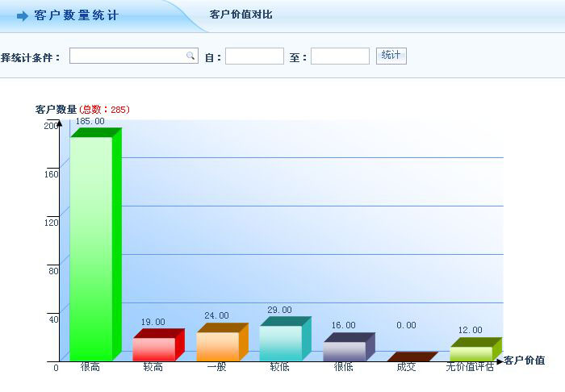Pick the gray-purple 很低 bar

(x=345, y=350)
